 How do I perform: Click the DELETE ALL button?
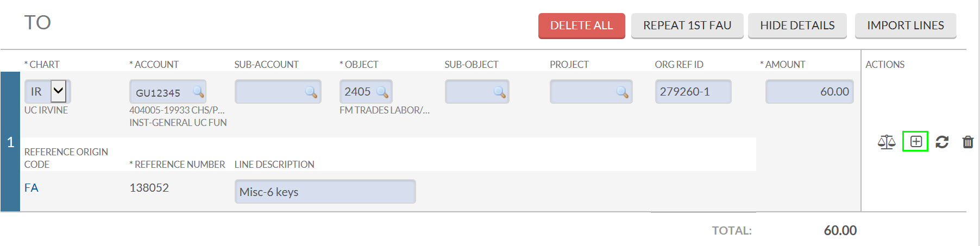(581, 26)
